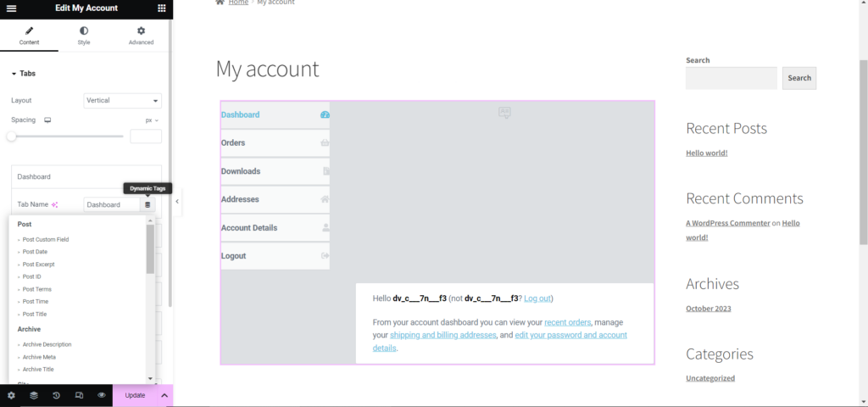
Task: Choose Post Time dynamic tag
Action: [x=36, y=302]
